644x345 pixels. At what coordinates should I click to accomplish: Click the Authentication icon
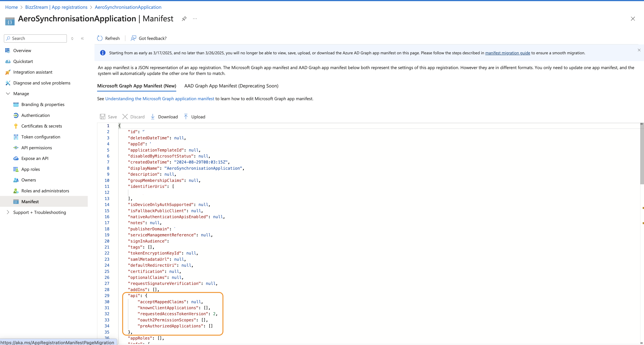16,115
